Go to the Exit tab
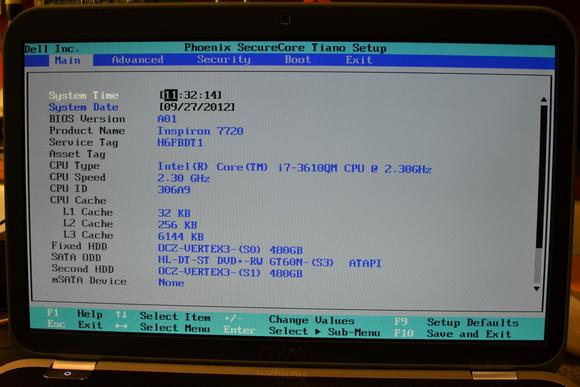This screenshot has height=387, width=580. point(358,60)
